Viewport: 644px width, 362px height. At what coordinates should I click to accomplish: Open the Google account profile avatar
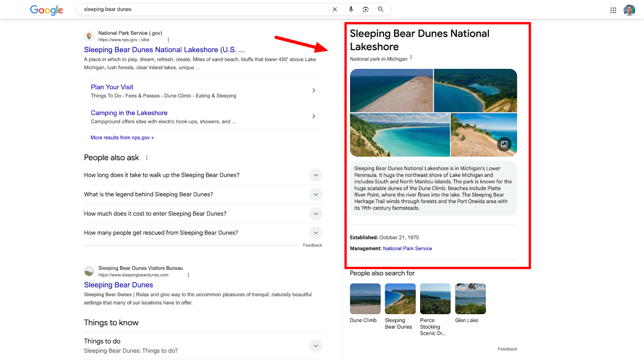tap(629, 10)
